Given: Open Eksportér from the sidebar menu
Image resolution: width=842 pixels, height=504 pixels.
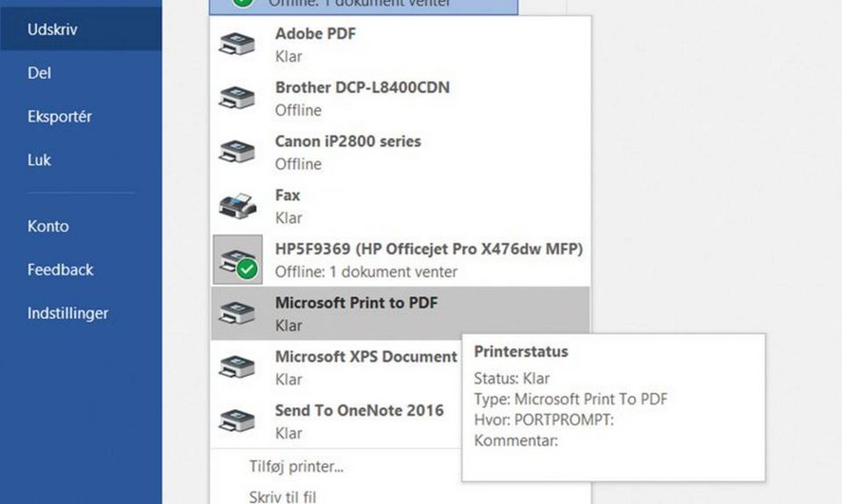Looking at the screenshot, I should tap(60, 117).
